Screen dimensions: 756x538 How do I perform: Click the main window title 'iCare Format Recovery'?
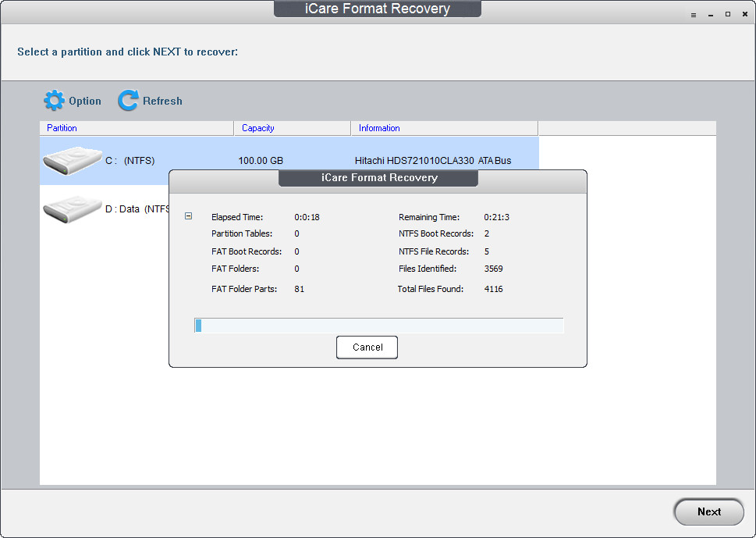378,9
